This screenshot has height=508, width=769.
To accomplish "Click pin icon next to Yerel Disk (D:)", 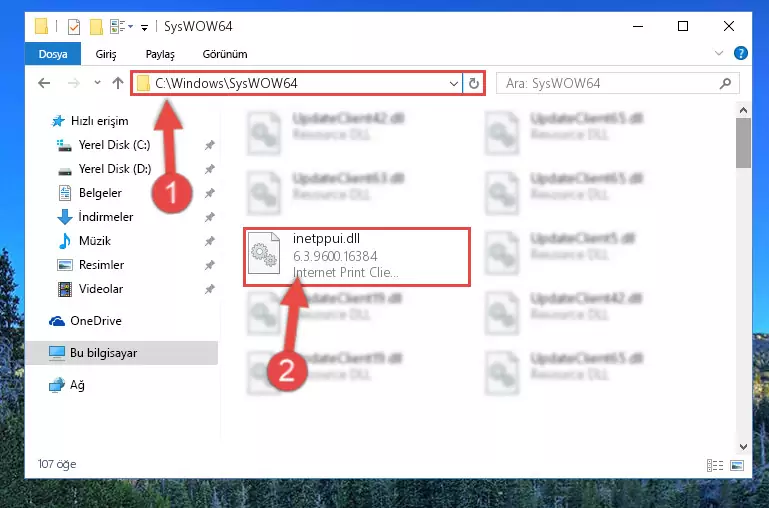I will point(209,169).
